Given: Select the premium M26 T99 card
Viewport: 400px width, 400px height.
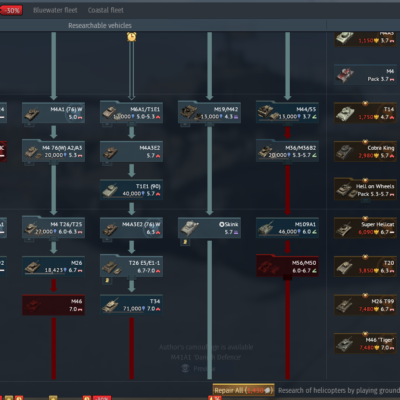Looking at the screenshot, I should point(365,305).
